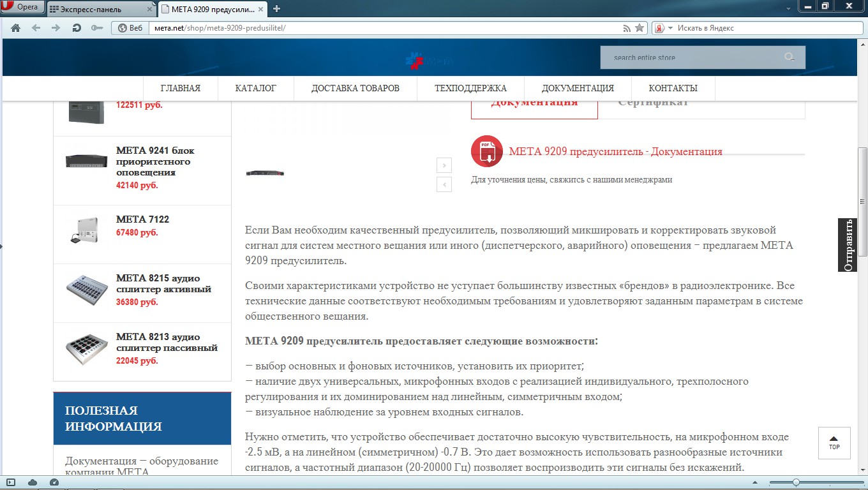Click the Отправить side tab button
The height and width of the screenshot is (490, 868).
point(848,245)
